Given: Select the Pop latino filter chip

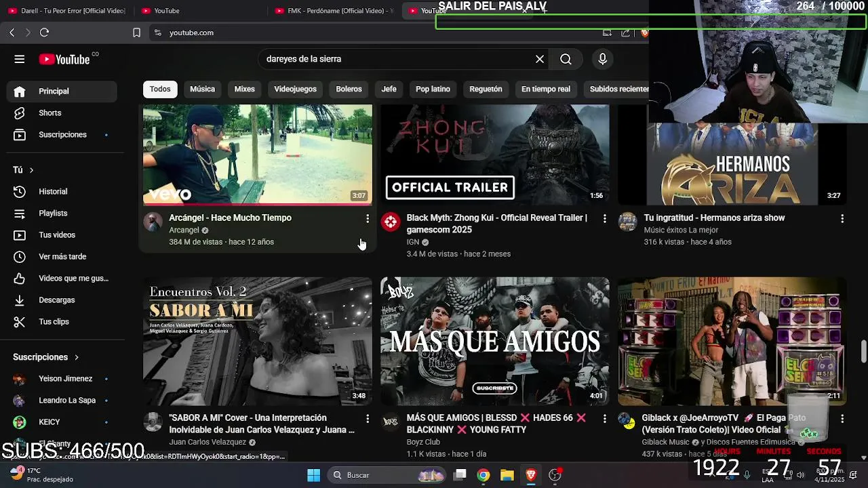Looking at the screenshot, I should click(433, 89).
